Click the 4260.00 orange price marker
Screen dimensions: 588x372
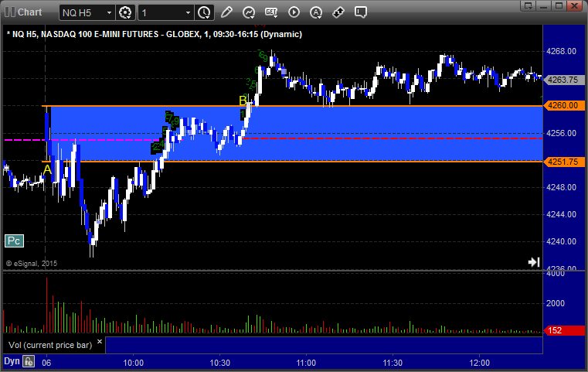click(x=563, y=105)
